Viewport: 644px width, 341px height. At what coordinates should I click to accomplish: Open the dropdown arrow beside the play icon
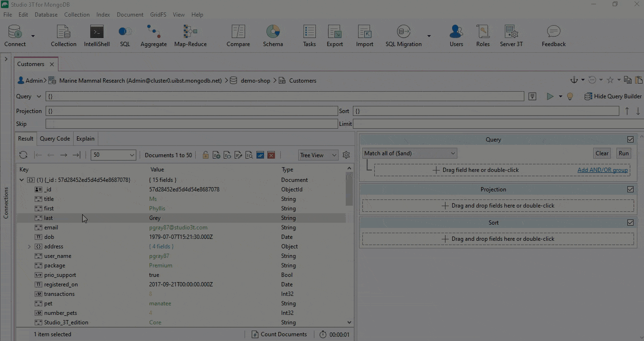(560, 96)
